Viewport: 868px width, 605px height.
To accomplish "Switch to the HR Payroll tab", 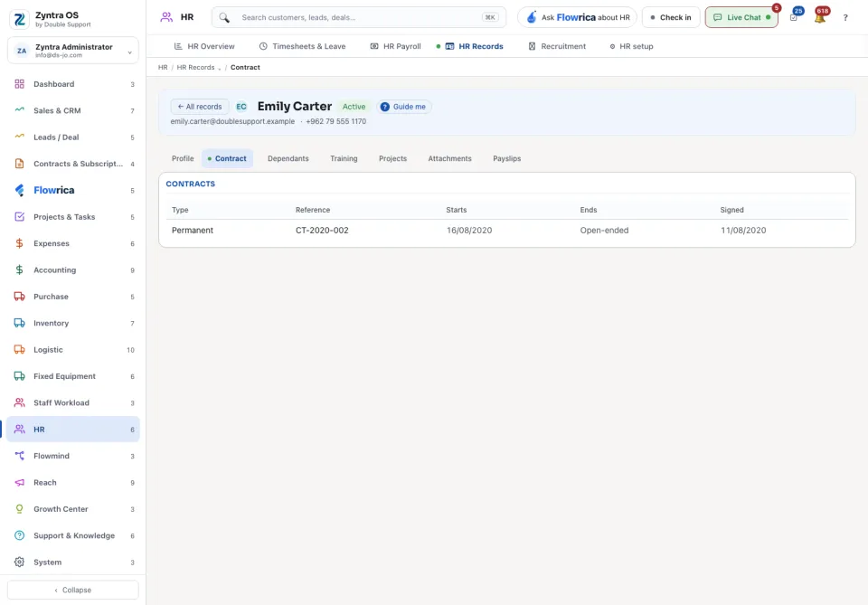I will tap(395, 46).
